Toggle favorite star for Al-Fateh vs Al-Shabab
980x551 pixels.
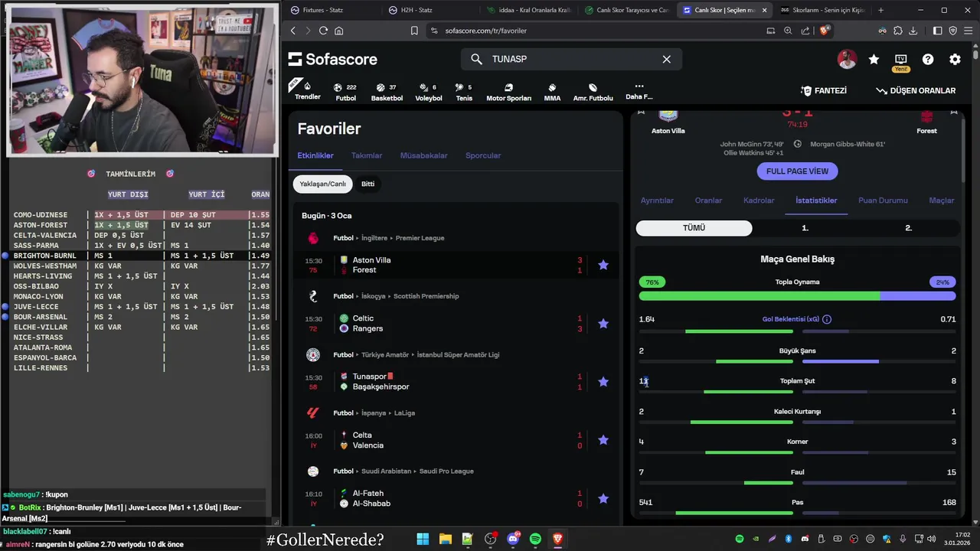[x=603, y=498]
